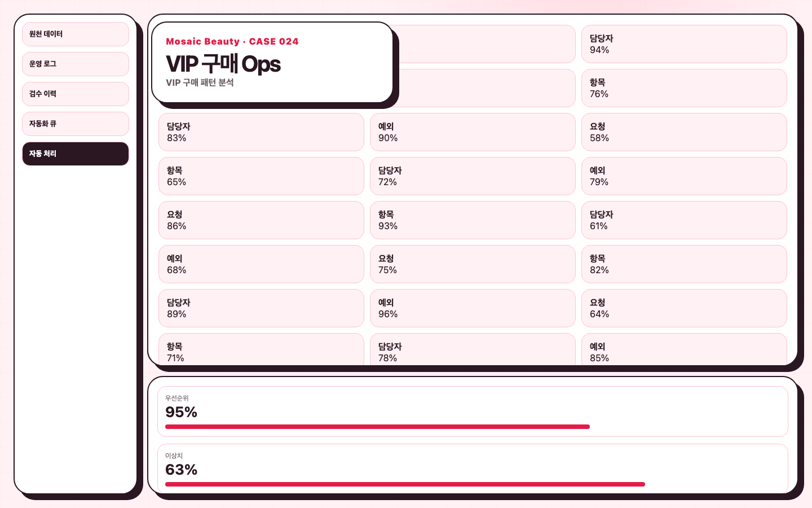Click the 요청 58% card
Viewport: 812px width, 508px height.
tap(684, 132)
